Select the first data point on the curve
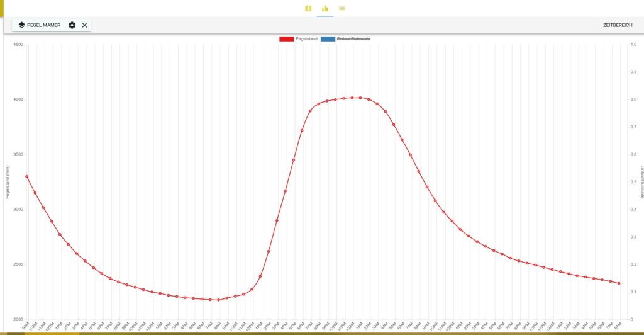This screenshot has width=644, height=335. [x=26, y=176]
